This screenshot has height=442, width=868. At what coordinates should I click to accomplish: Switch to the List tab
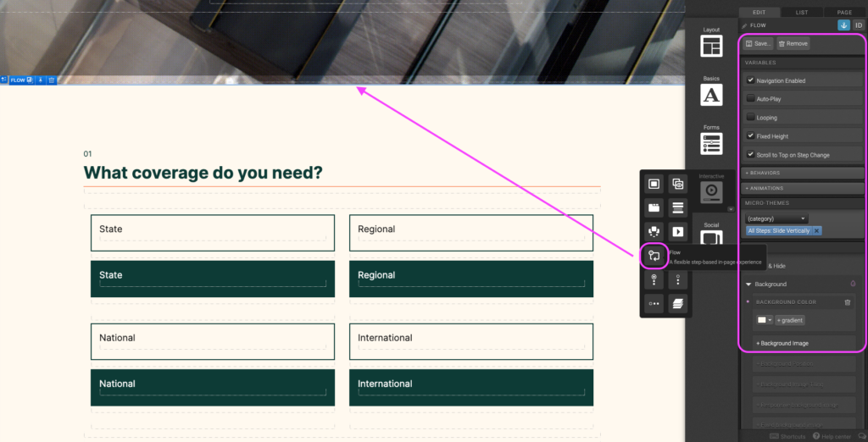pos(801,12)
